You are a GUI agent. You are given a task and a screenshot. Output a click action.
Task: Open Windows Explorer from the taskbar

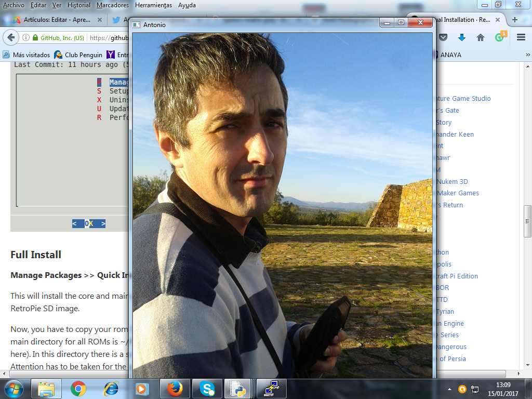[x=46, y=389]
